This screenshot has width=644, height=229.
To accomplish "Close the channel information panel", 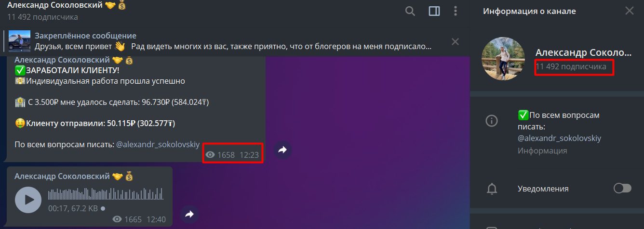I will pos(630,11).
